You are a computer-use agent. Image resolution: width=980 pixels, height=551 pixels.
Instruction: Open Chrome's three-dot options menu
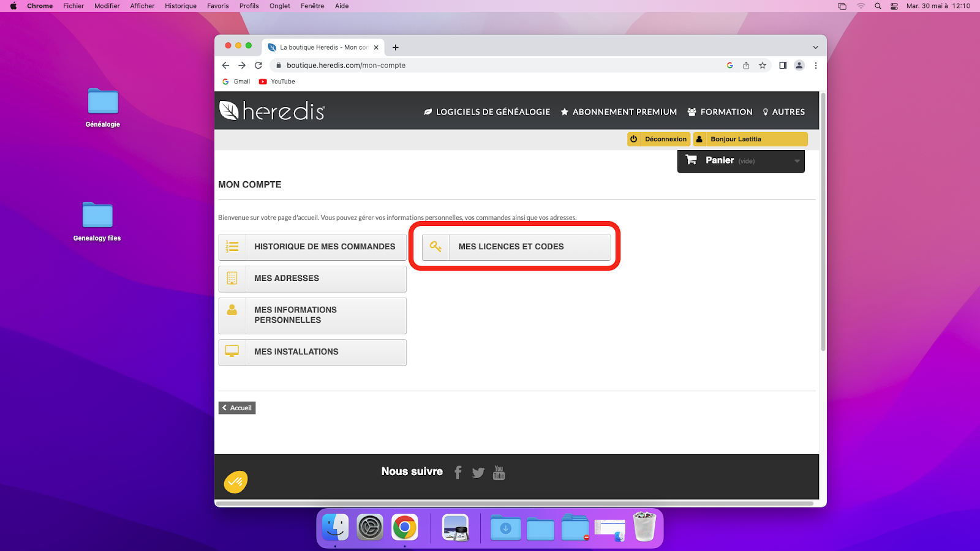tap(815, 66)
